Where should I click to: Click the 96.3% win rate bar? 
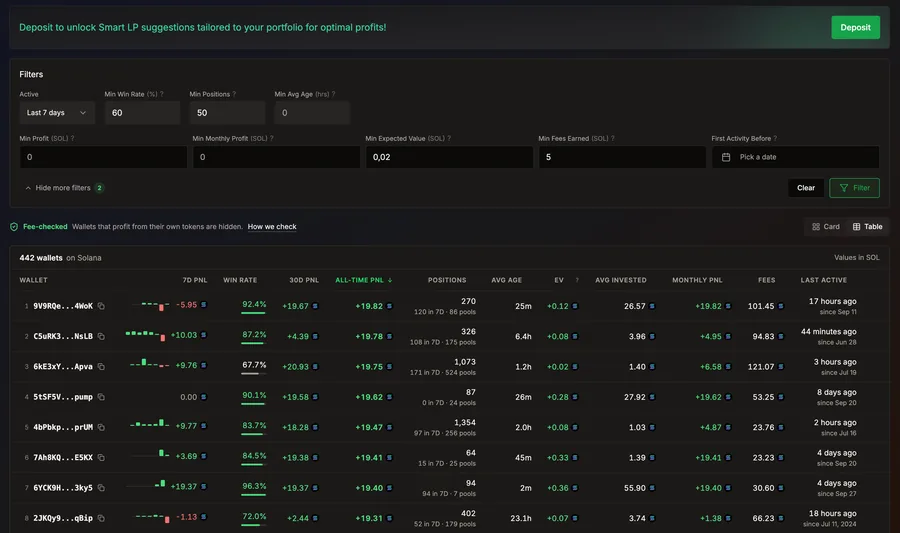tap(254, 495)
